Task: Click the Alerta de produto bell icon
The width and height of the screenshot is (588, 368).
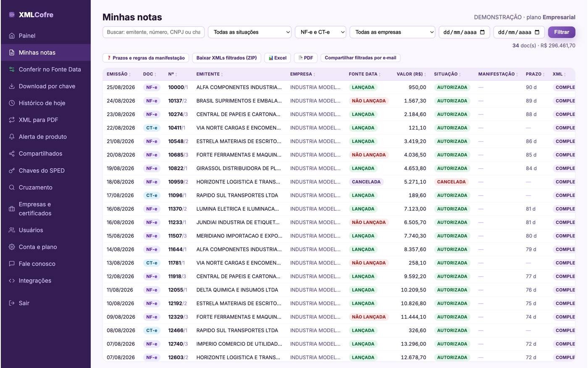Action: (12, 137)
